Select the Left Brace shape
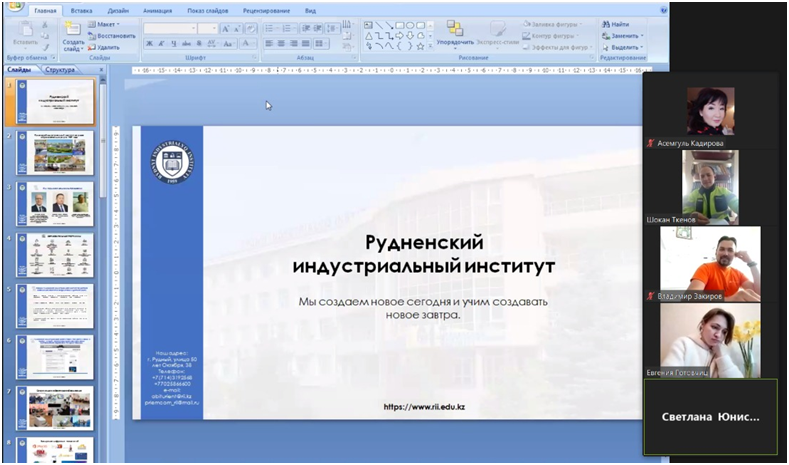The width and height of the screenshot is (789, 465). click(x=400, y=46)
